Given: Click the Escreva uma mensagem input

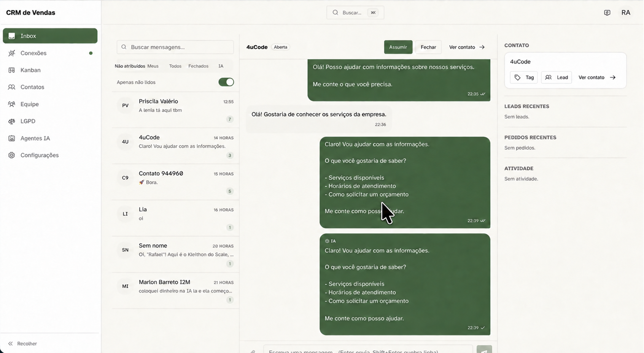Looking at the screenshot, I should 368,350.
